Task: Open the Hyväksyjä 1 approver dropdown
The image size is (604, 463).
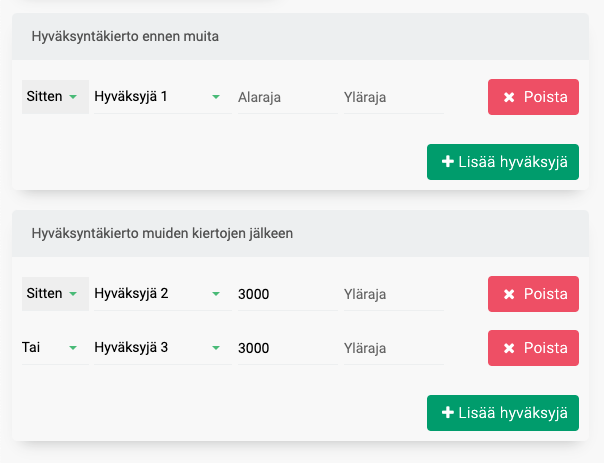Action: point(160,97)
